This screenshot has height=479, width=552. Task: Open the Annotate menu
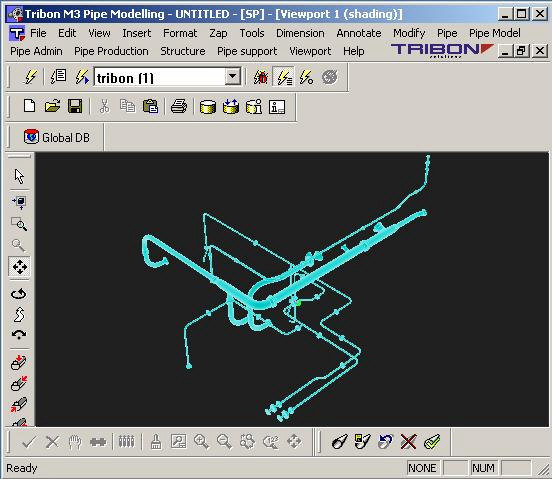[x=359, y=33]
